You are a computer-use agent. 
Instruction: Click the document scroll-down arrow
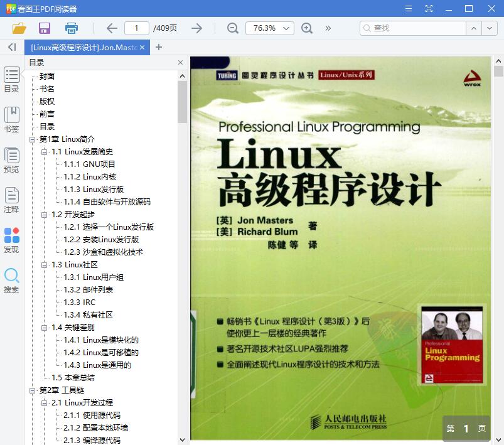tap(498, 439)
